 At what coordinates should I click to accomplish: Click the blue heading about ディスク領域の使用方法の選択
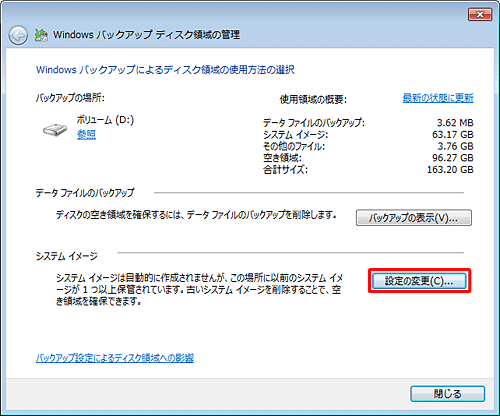click(x=165, y=70)
